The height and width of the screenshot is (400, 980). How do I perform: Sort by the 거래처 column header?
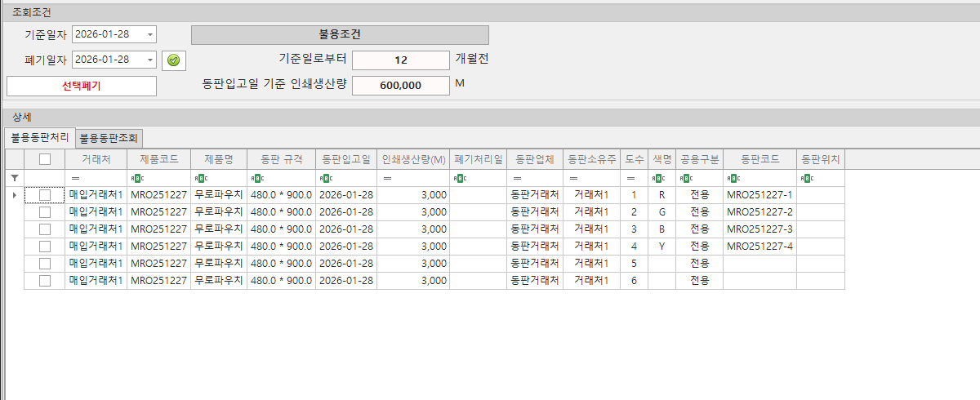pyautogui.click(x=96, y=159)
